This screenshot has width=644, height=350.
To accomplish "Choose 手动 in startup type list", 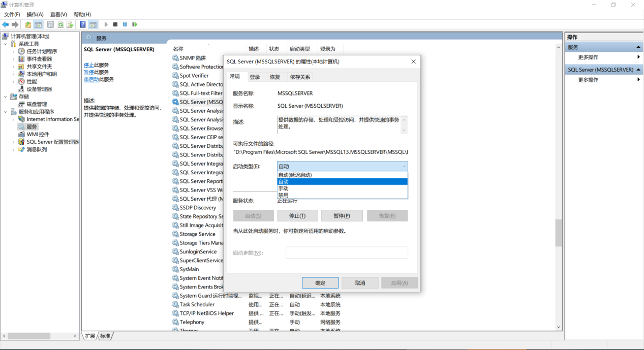I will (x=342, y=188).
